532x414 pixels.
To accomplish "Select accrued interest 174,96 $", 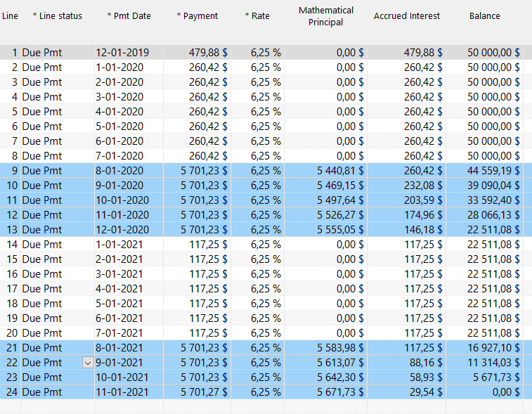I will pos(406,215).
